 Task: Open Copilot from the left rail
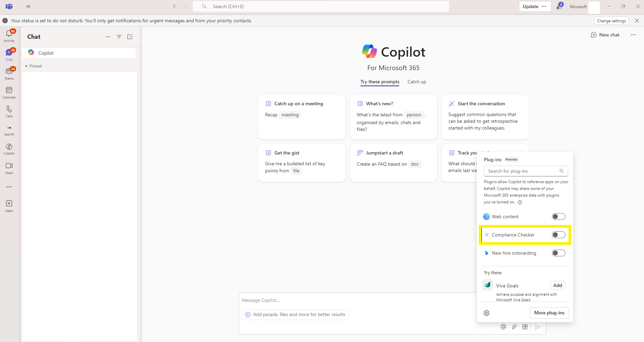point(9,149)
